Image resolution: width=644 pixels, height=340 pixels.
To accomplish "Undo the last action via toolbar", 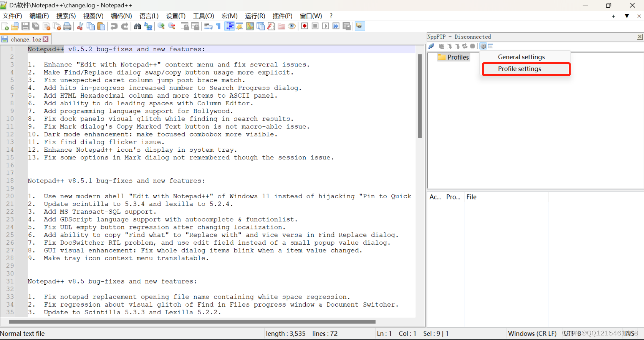I will point(114,26).
